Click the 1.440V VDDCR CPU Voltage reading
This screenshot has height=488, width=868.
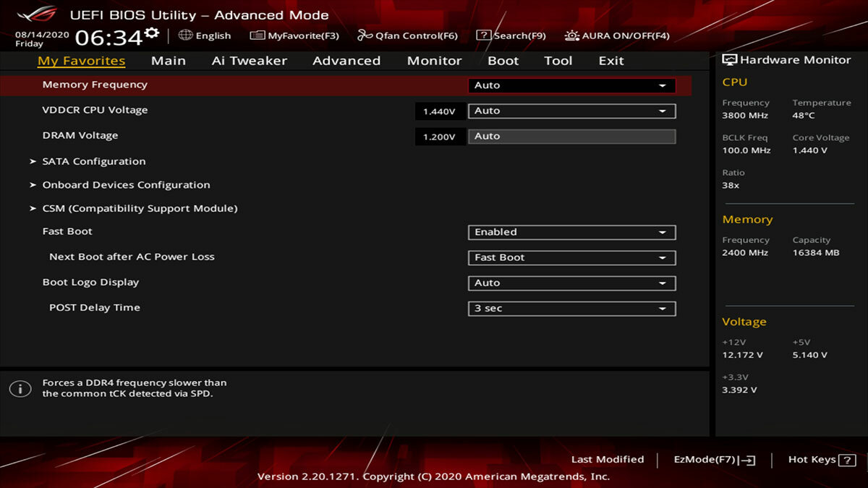click(439, 111)
